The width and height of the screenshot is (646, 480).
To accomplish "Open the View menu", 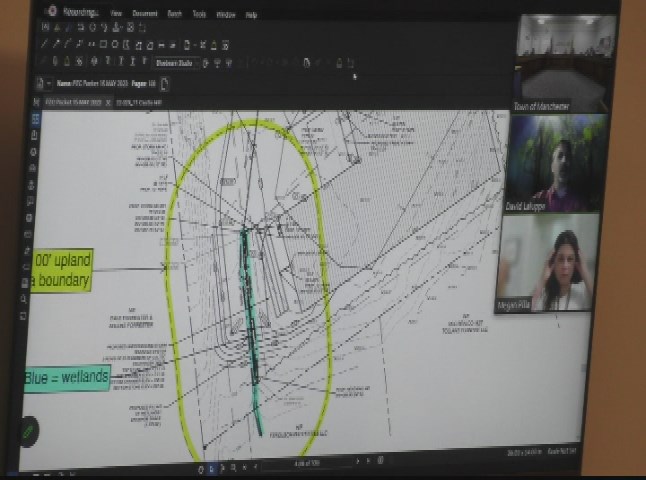I will [x=116, y=14].
